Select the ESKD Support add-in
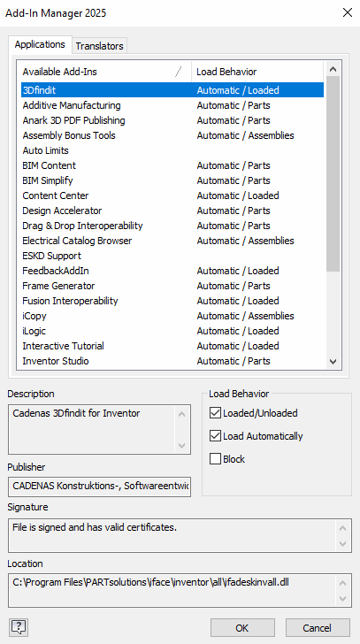This screenshot has width=360, height=644. pos(172,256)
